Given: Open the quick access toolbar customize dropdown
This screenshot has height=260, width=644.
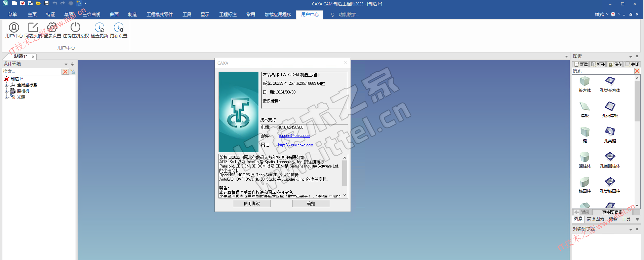Looking at the screenshot, I should 85,3.
